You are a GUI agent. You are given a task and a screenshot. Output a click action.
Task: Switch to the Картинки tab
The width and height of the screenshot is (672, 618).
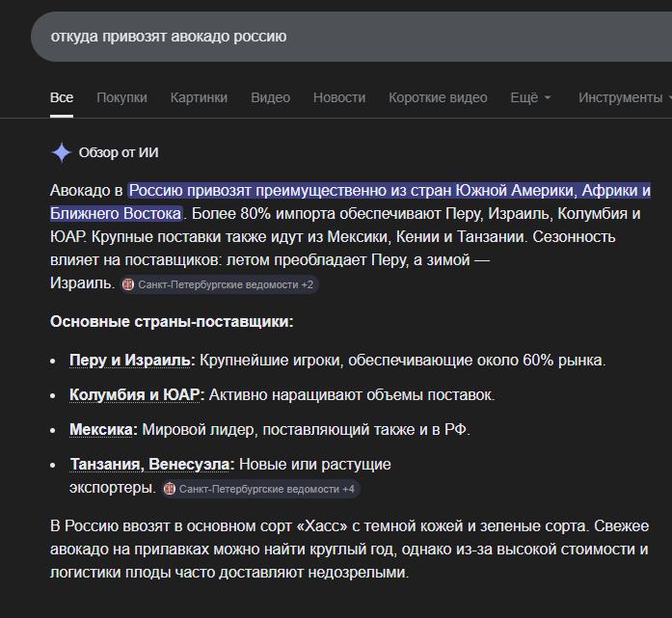(x=199, y=97)
